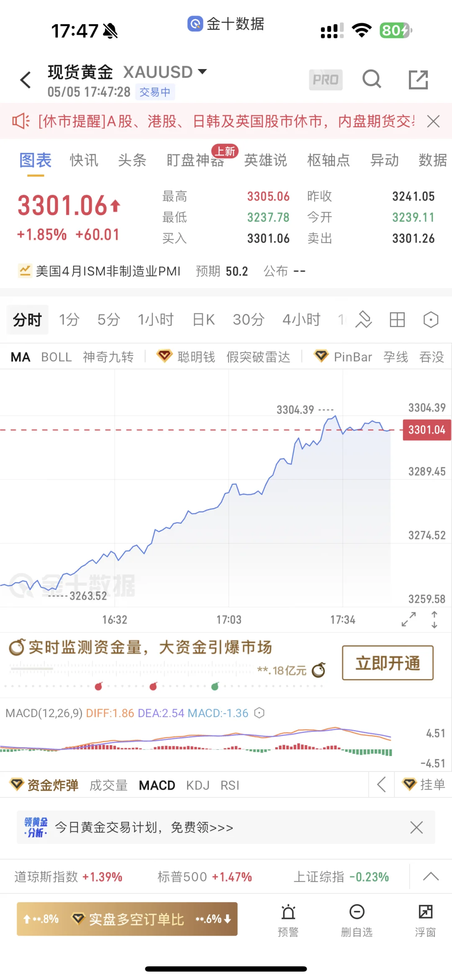Tap ISM PMI chart icon
Screen dimensions: 452x980
pyautogui.click(x=25, y=271)
